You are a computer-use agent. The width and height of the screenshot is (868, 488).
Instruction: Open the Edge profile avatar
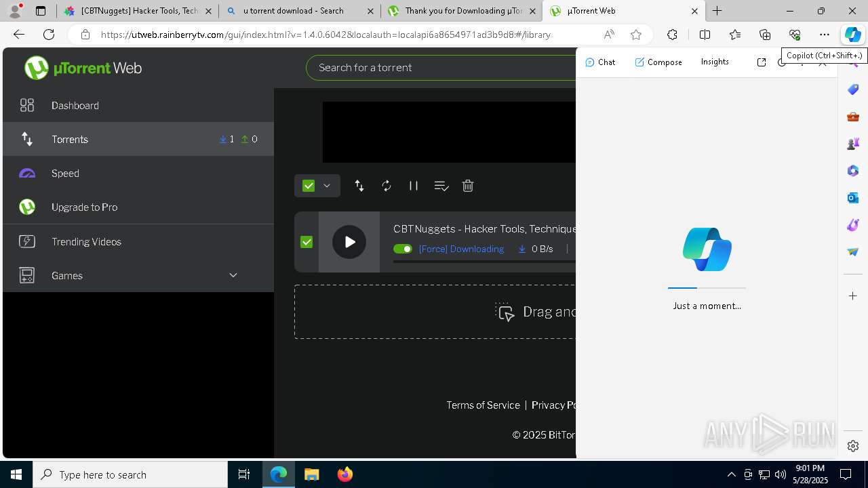coord(15,11)
